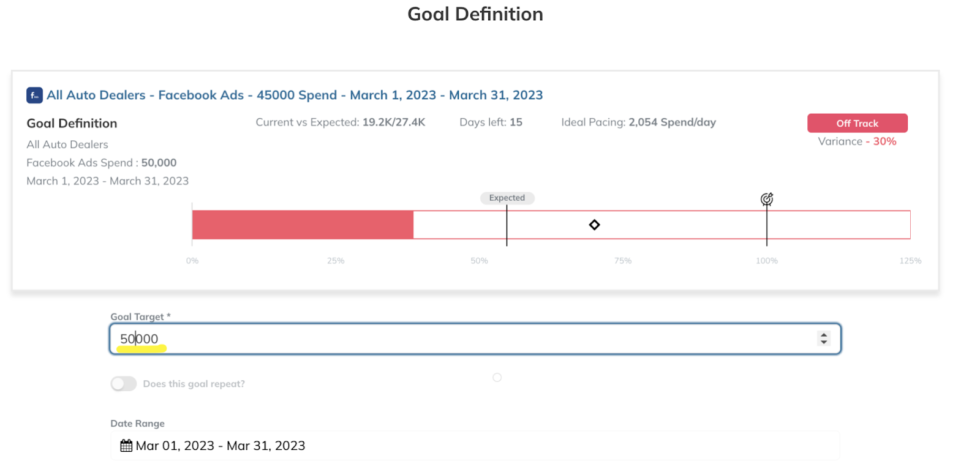Decrement Goal Target using down arrow
980x472 pixels.
point(824,342)
